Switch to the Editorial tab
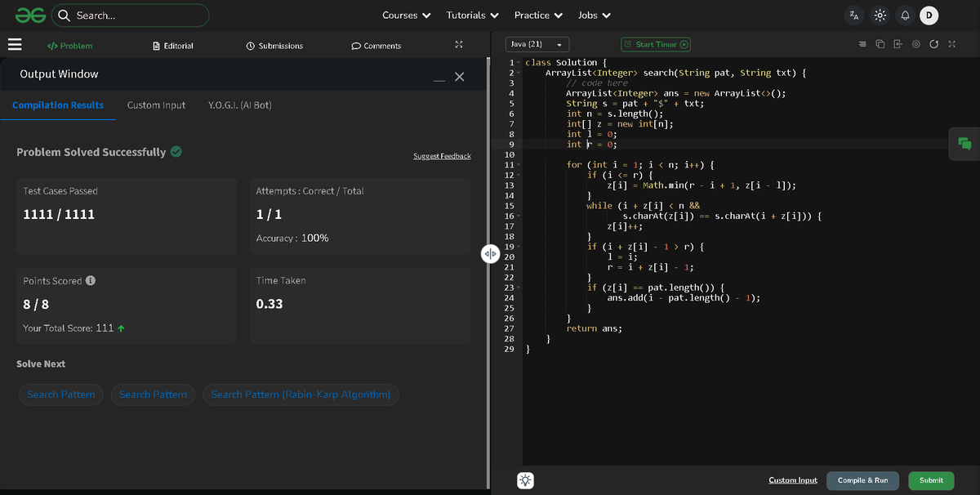 click(x=173, y=46)
